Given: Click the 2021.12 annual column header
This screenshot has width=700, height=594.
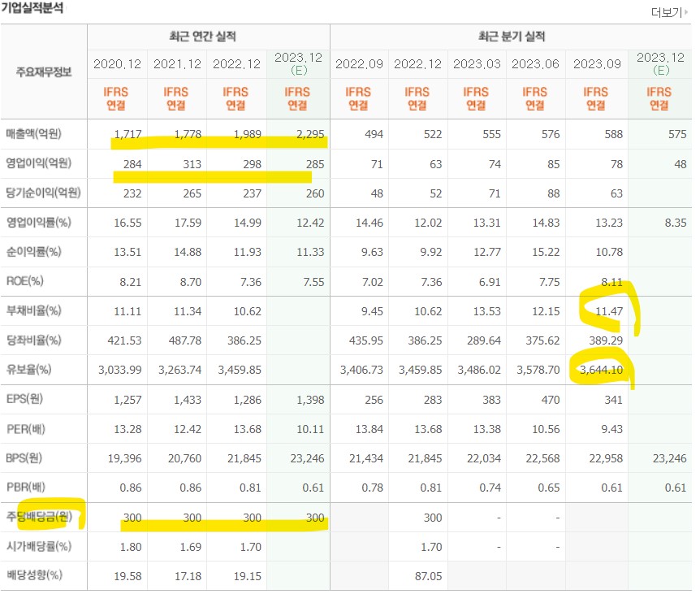Looking at the screenshot, I should 177,64.
